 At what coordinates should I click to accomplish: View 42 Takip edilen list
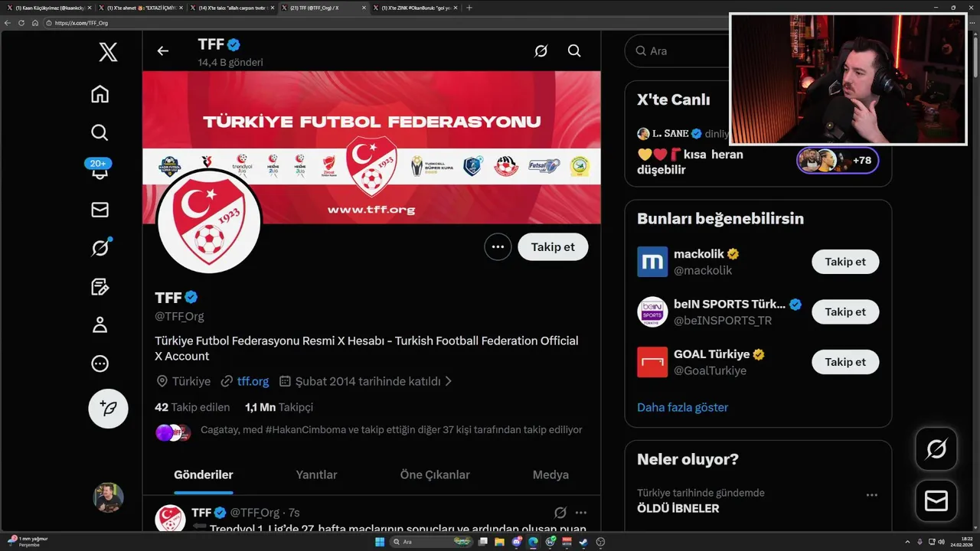[x=192, y=407]
